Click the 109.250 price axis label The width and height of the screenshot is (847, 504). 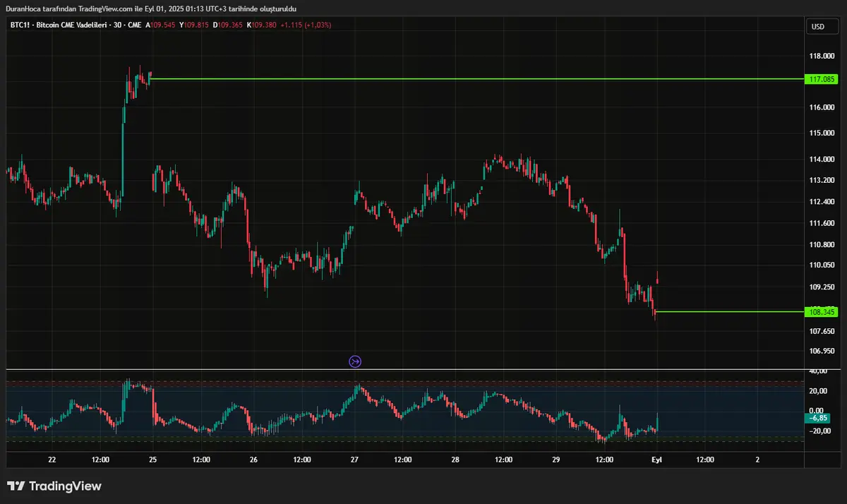(x=822, y=287)
